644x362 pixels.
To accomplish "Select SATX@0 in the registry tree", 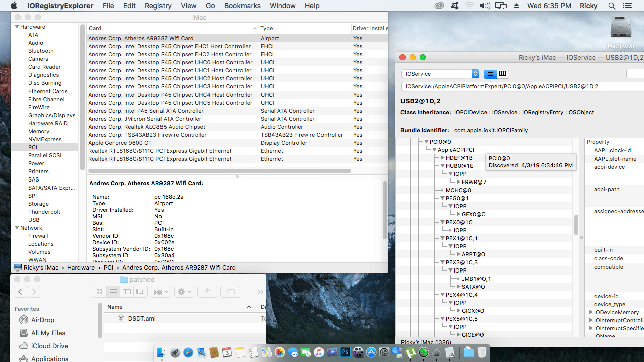I will (x=473, y=287).
